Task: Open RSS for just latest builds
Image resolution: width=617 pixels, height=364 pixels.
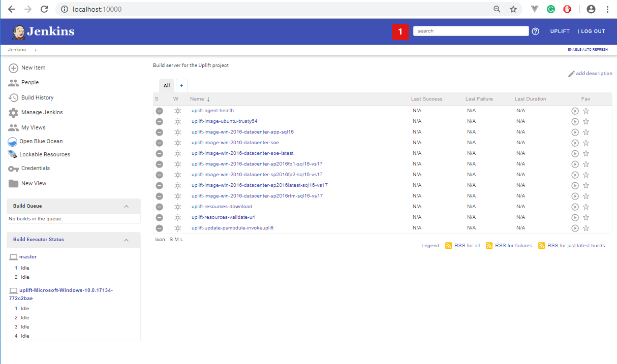Action: pyautogui.click(x=572, y=246)
